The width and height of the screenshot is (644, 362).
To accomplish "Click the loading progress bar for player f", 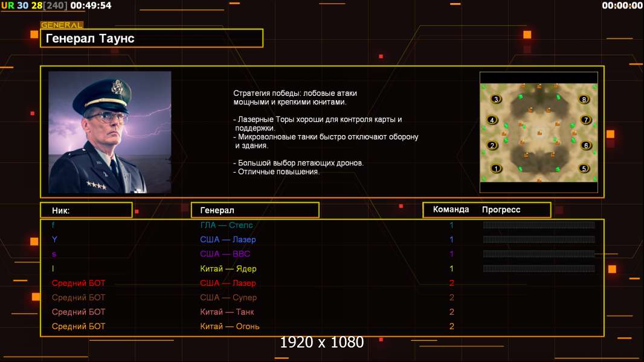I will [539, 224].
